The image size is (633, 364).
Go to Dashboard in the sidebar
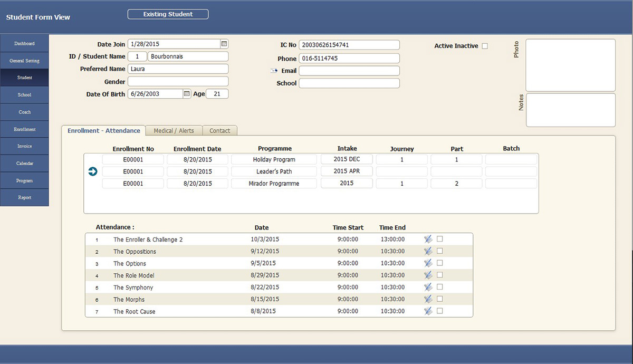click(24, 43)
